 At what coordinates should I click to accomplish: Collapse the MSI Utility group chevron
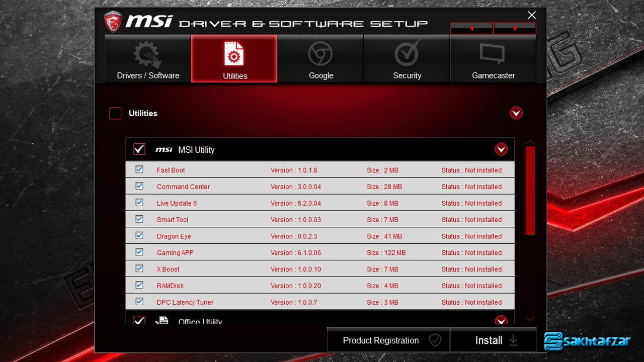click(x=501, y=149)
